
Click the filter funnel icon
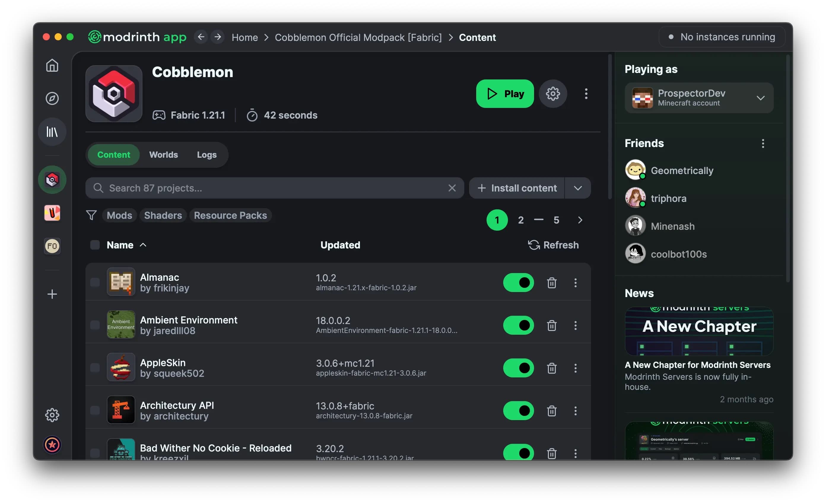(91, 215)
